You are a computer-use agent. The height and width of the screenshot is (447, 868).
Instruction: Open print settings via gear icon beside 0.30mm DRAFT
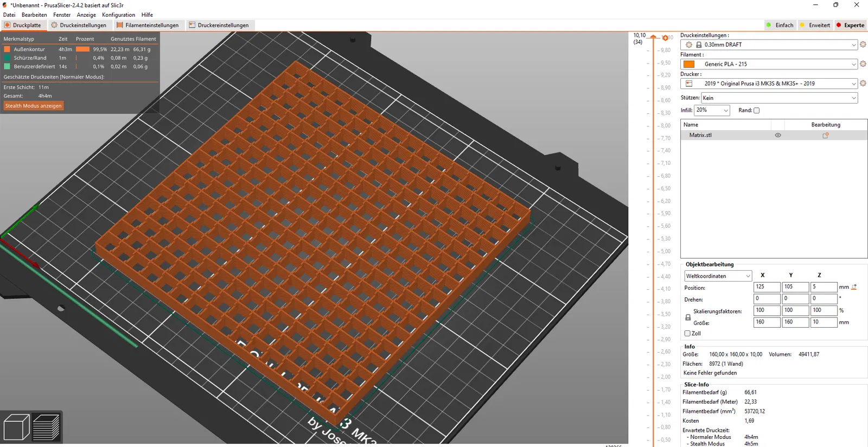tap(863, 44)
